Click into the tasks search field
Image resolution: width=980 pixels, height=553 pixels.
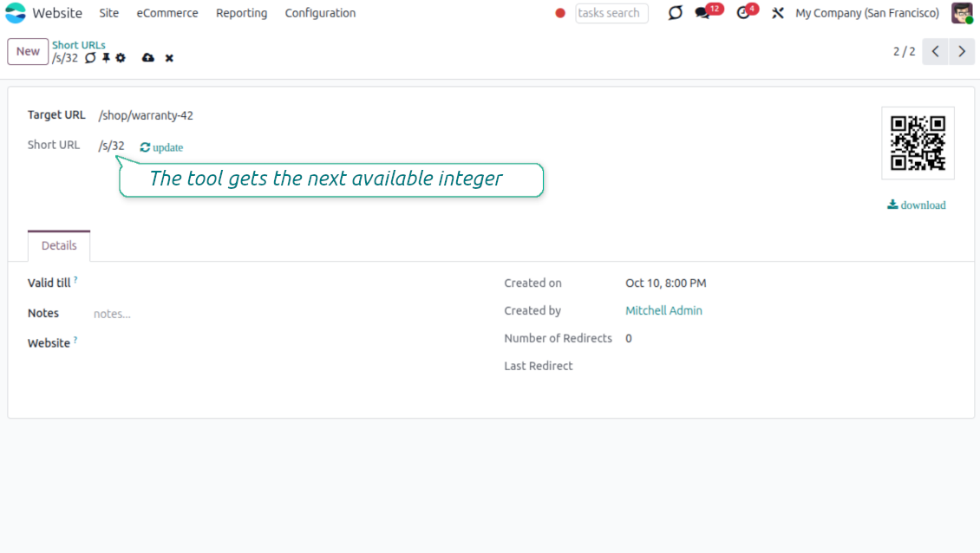pyautogui.click(x=611, y=13)
